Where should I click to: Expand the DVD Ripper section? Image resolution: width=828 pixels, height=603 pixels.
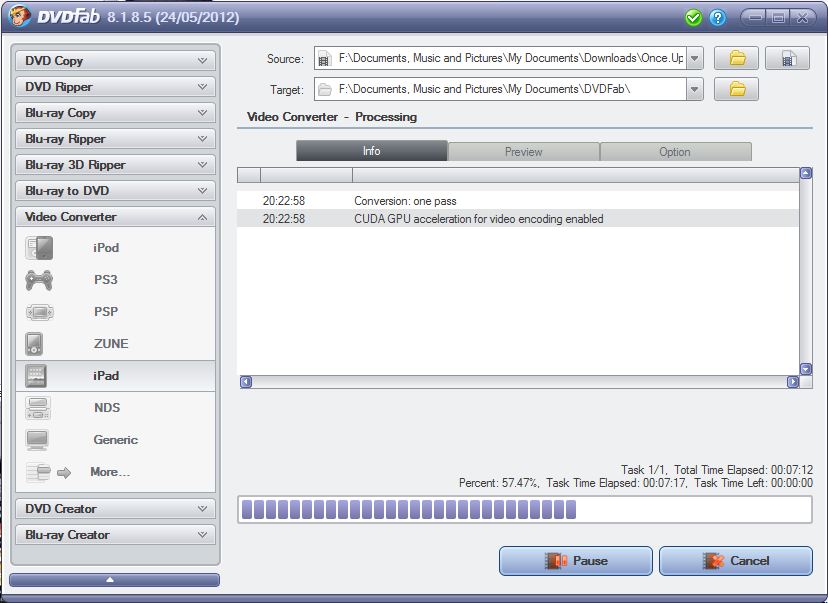point(115,87)
